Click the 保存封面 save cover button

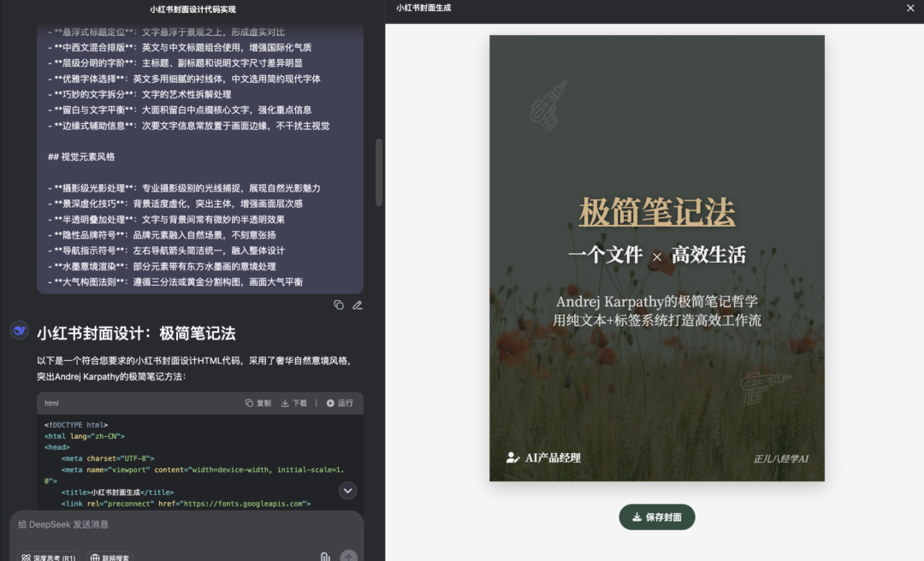tap(657, 517)
